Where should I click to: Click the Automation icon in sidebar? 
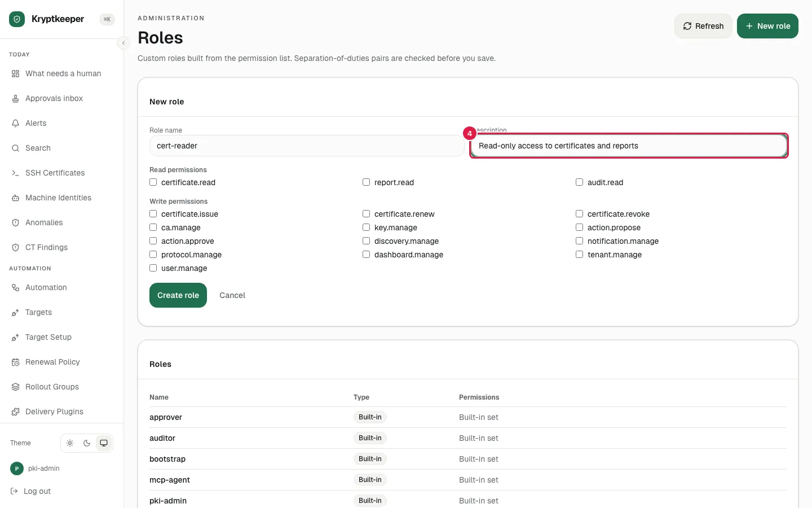tap(15, 287)
